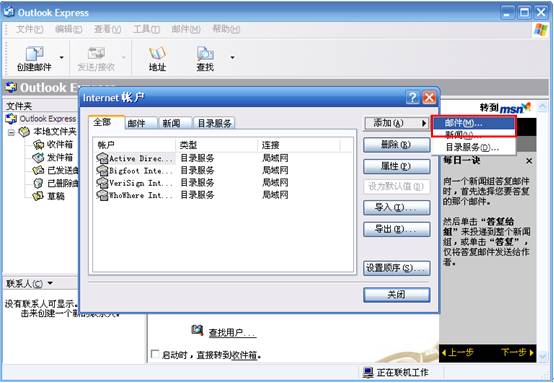
Task: Click the 导入(I)... button
Action: (396, 208)
